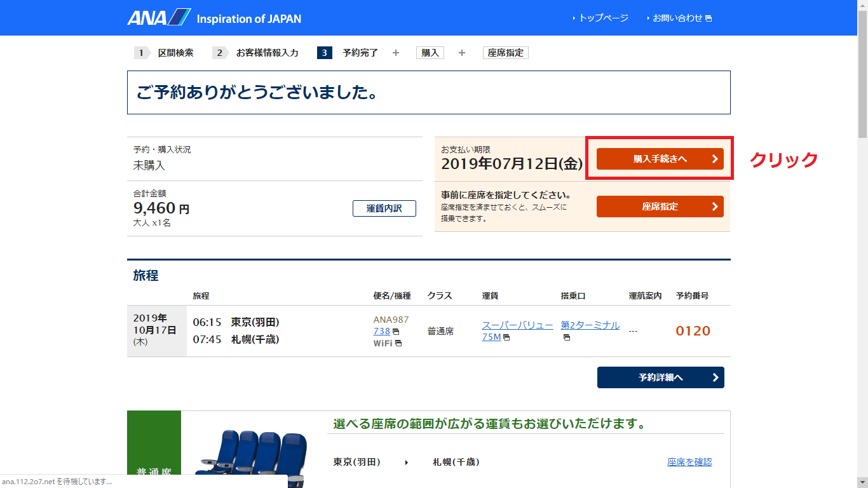Click the popup icon next to 738
This screenshot has height=488, width=868.
[x=396, y=332]
